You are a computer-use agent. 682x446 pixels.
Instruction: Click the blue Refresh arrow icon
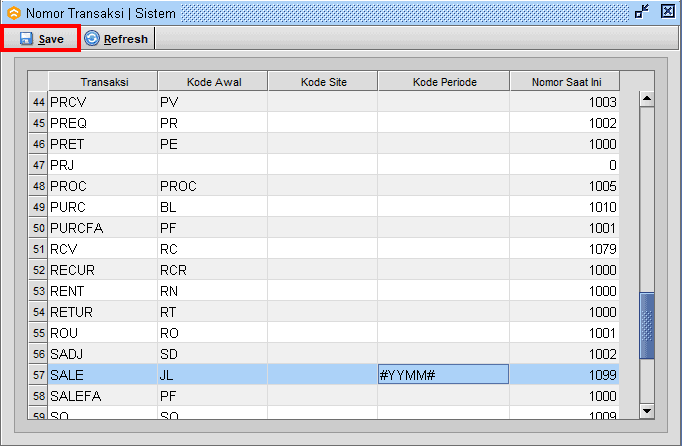pos(92,39)
